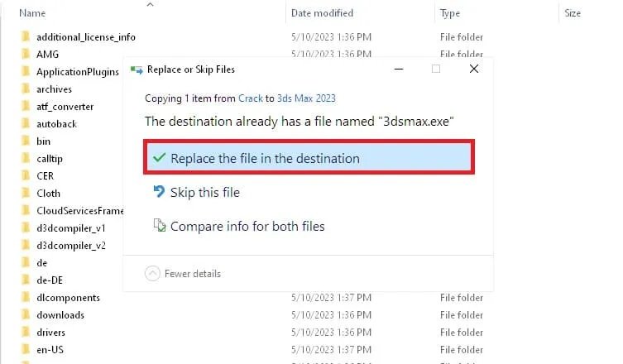This screenshot has height=364, width=623.
Task: Collapse details with the Fewer details chevron
Action: click(152, 274)
